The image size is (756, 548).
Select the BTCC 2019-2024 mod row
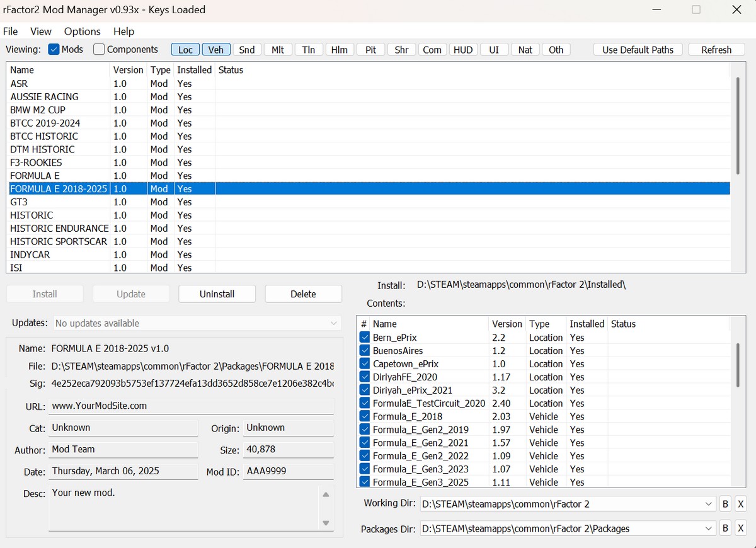pyautogui.click(x=369, y=123)
